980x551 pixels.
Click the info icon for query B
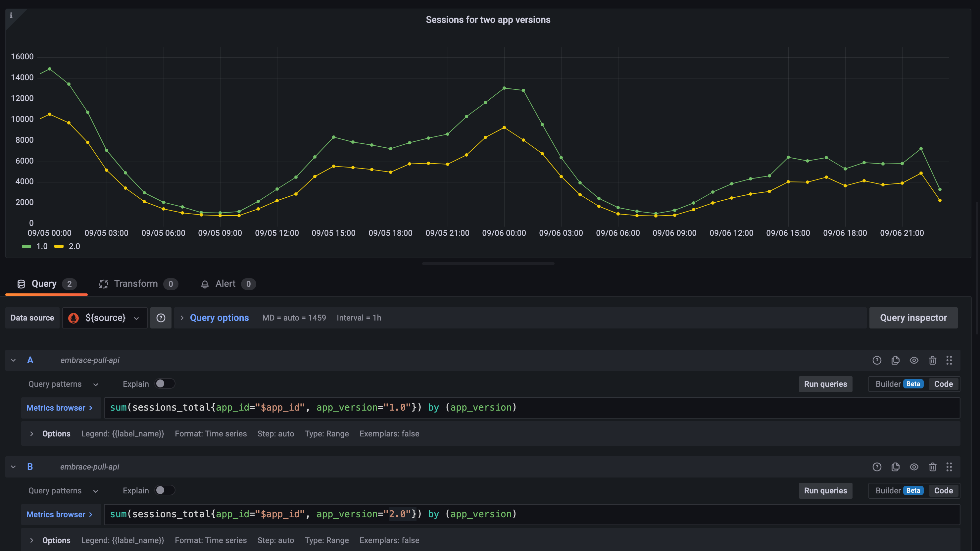(877, 466)
